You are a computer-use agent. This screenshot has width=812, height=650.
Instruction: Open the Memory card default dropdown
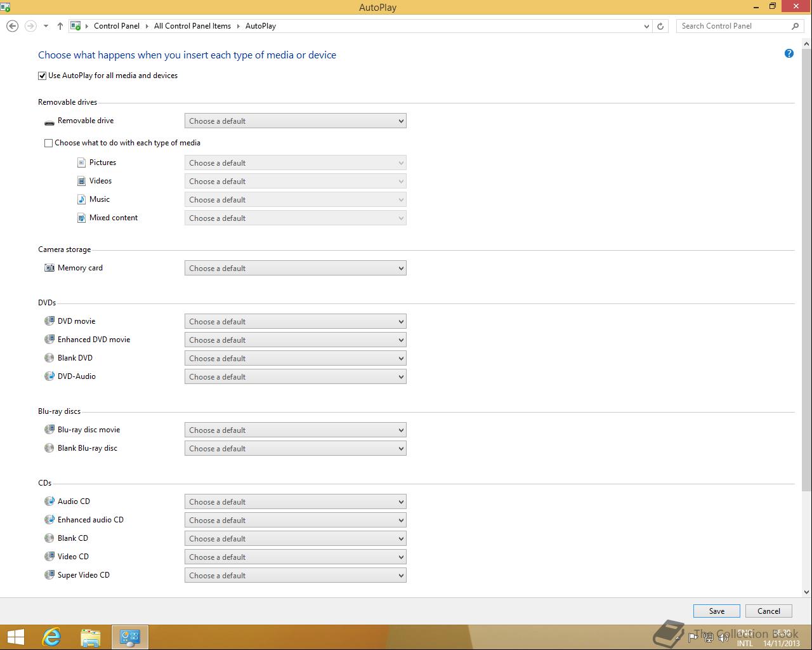[x=296, y=269]
